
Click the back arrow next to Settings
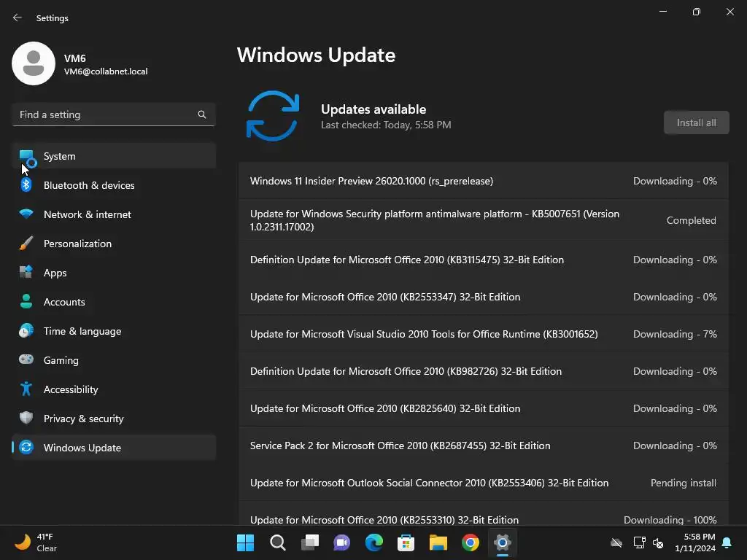[18, 17]
